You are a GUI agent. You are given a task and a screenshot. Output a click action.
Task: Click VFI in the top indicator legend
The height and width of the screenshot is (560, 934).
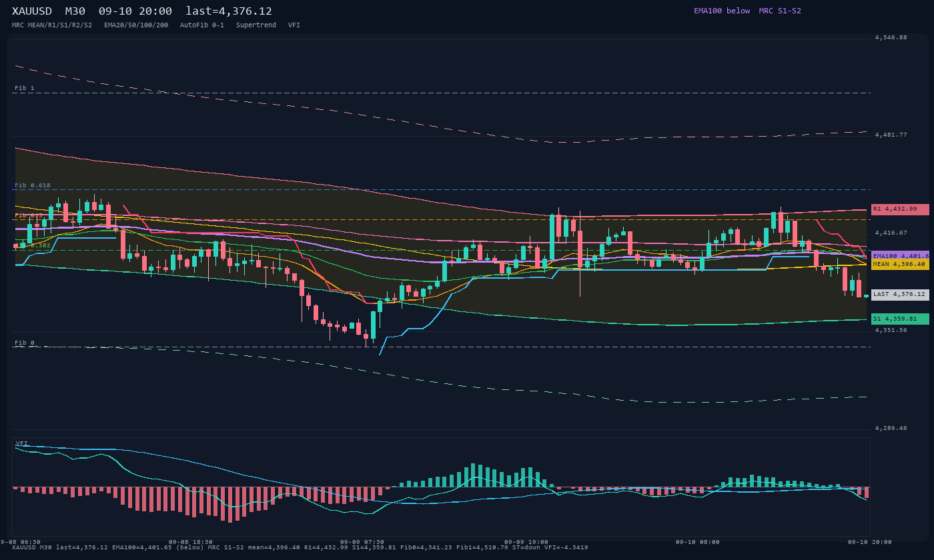pos(294,25)
